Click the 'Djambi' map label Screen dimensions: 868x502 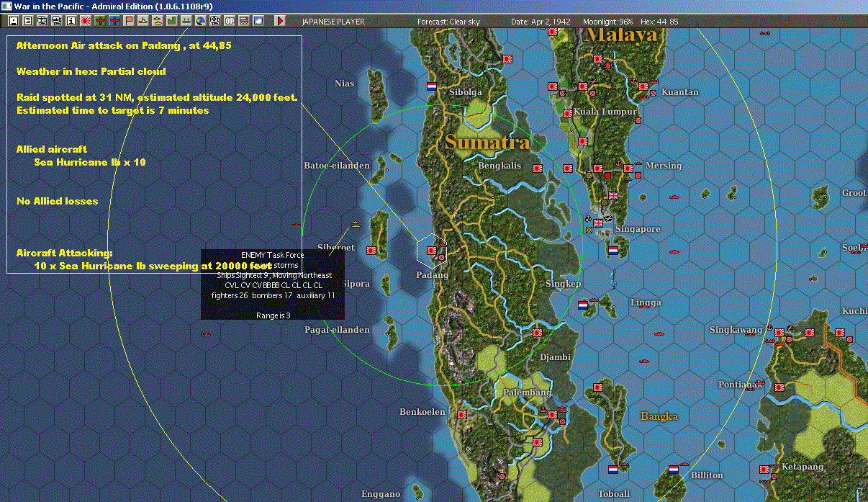pos(556,357)
